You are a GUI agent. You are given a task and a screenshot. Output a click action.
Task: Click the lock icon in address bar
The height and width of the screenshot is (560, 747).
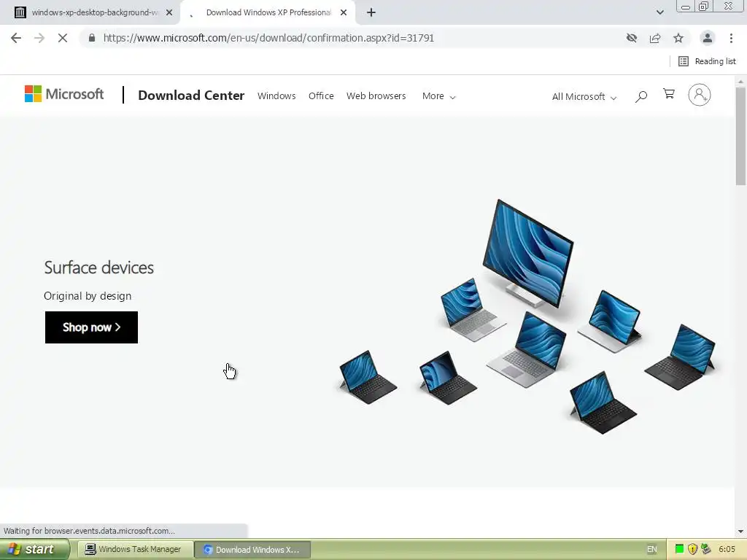[x=92, y=38]
